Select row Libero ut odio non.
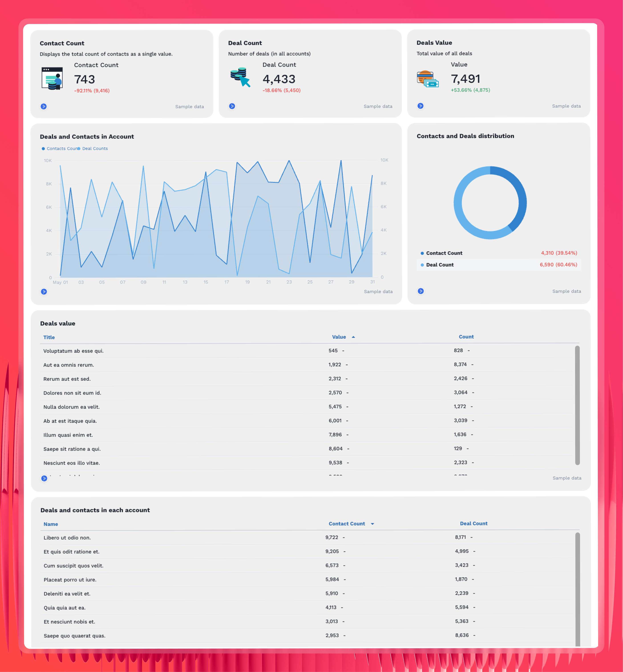This screenshot has width=623, height=672. [306, 538]
